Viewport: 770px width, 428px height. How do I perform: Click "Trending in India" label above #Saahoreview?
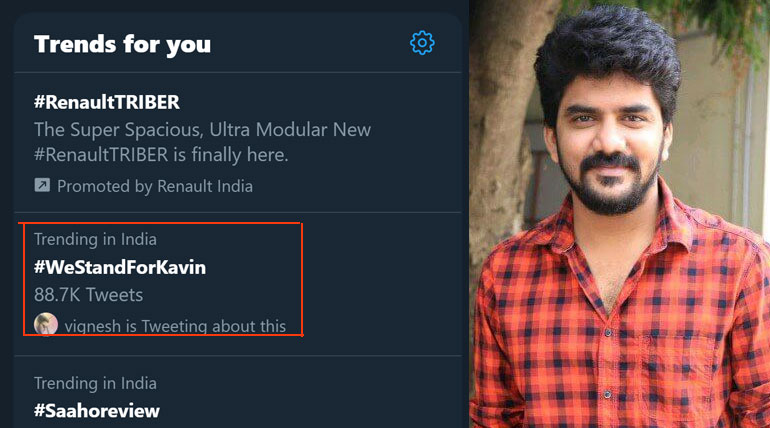point(95,383)
